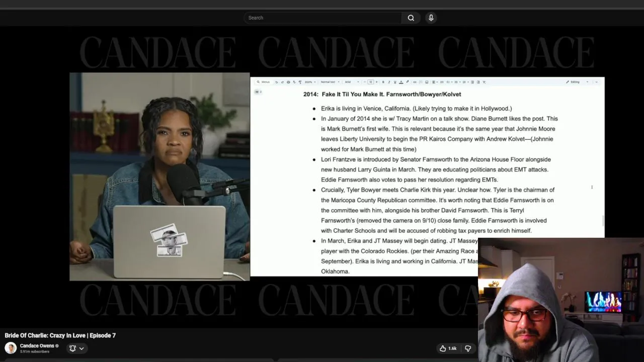Undo last edit in the document toolbar

point(276,82)
